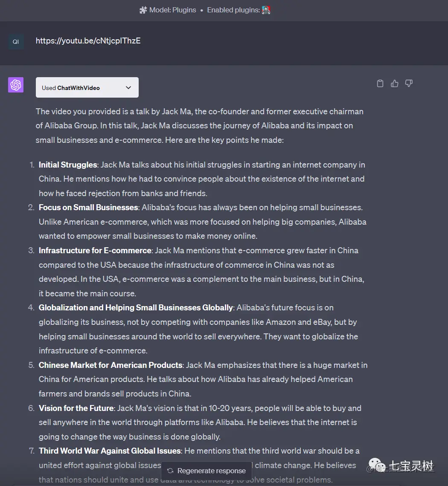Select the 'Focus on Small Businesses' heading
Screen dimensions: 448x486
pos(88,207)
